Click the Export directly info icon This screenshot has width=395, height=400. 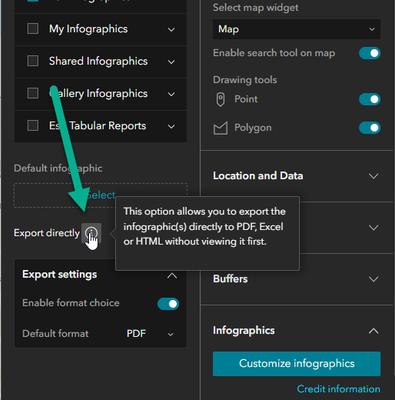[91, 233]
